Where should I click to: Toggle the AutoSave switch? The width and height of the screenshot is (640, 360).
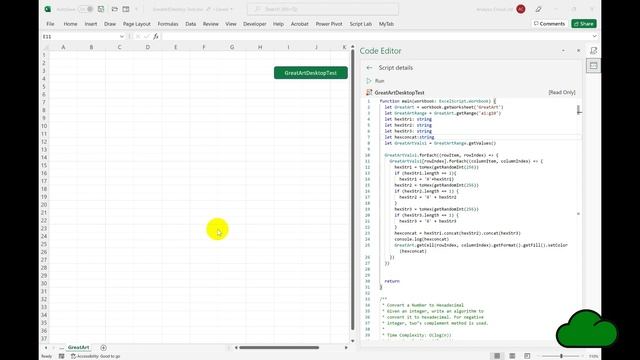click(x=85, y=9)
